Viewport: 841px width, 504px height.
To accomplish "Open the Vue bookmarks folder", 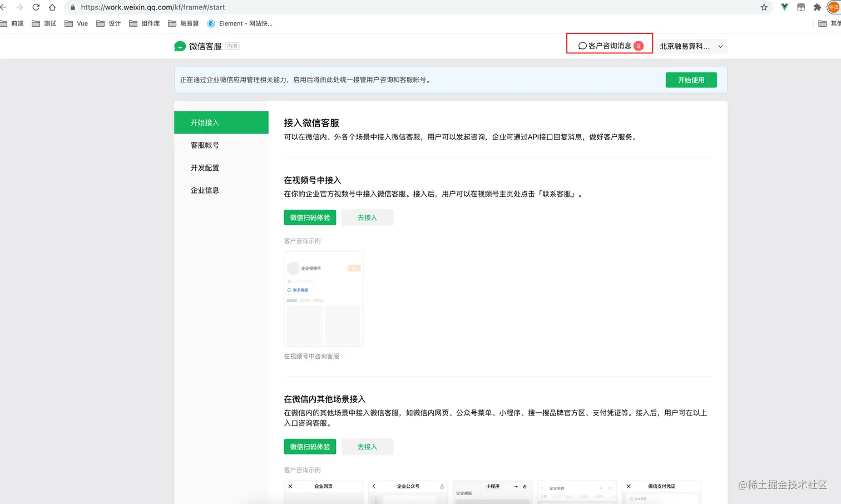I will click(76, 23).
